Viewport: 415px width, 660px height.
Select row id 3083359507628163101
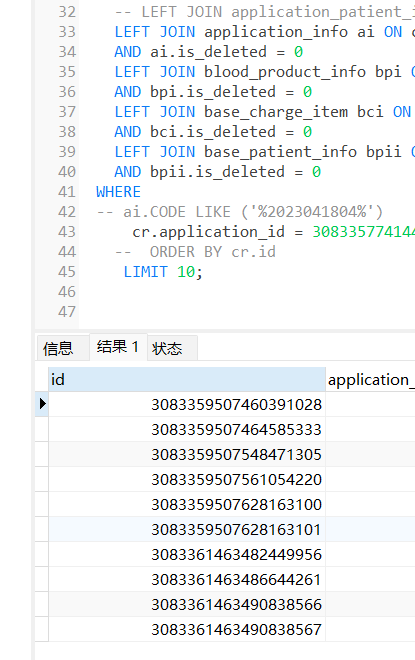pos(187,530)
